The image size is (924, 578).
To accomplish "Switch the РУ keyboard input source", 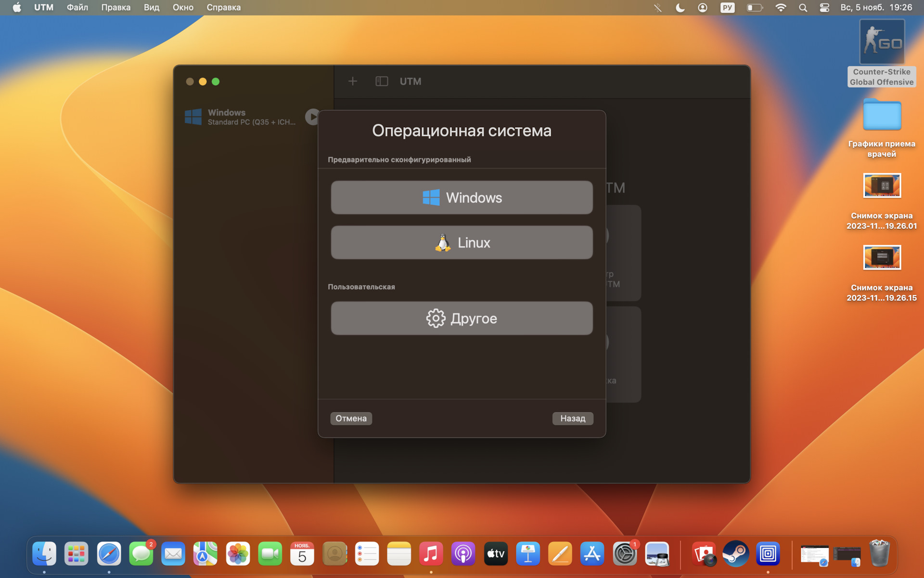I will pos(727,8).
